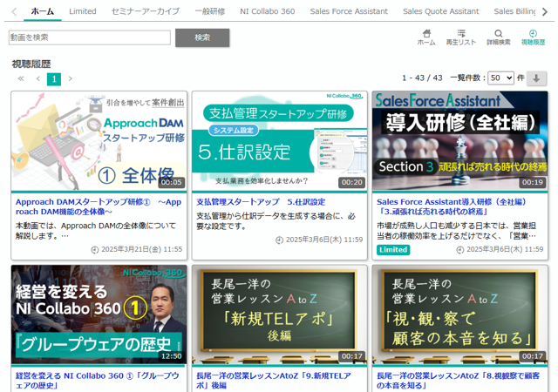Screen dimensions: 558x392
Task: Switch to the 一般研修 tab
Action: tap(210, 11)
